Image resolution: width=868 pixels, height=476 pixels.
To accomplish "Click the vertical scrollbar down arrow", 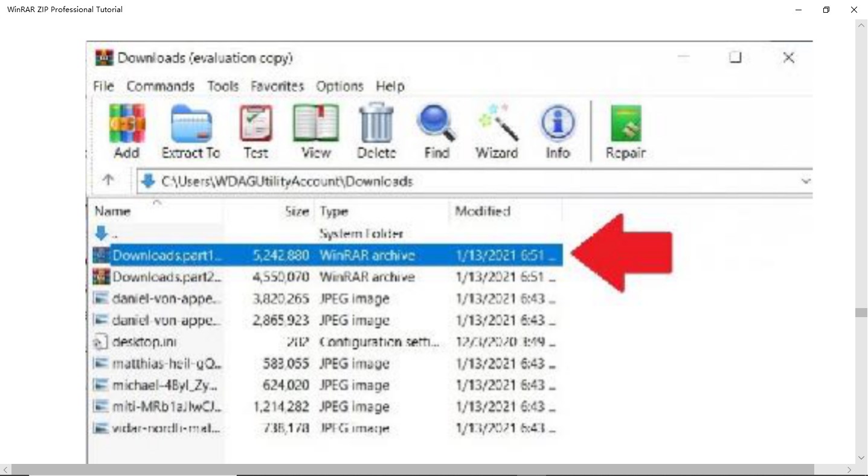I will (x=861, y=458).
